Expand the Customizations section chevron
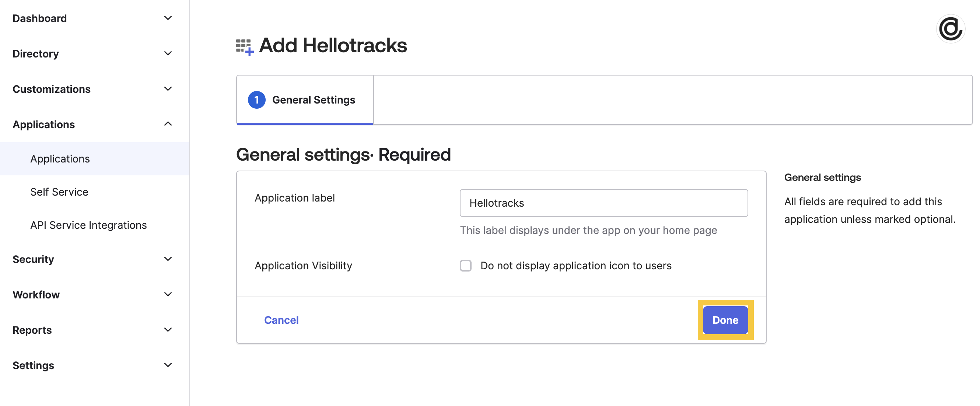The image size is (980, 406). click(x=168, y=89)
